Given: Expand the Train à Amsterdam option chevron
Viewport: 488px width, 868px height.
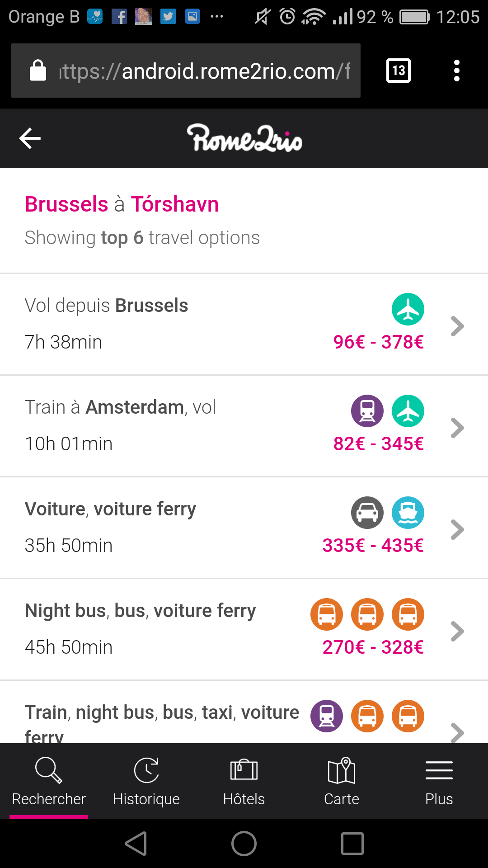Looking at the screenshot, I should [x=457, y=428].
